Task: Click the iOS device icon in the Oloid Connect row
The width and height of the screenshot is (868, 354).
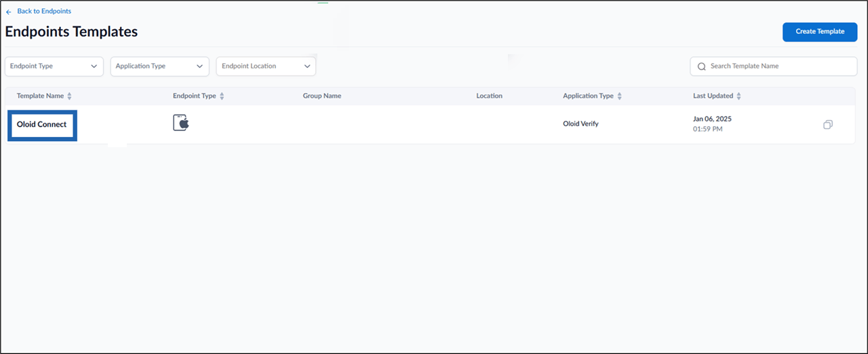Action: [181, 123]
